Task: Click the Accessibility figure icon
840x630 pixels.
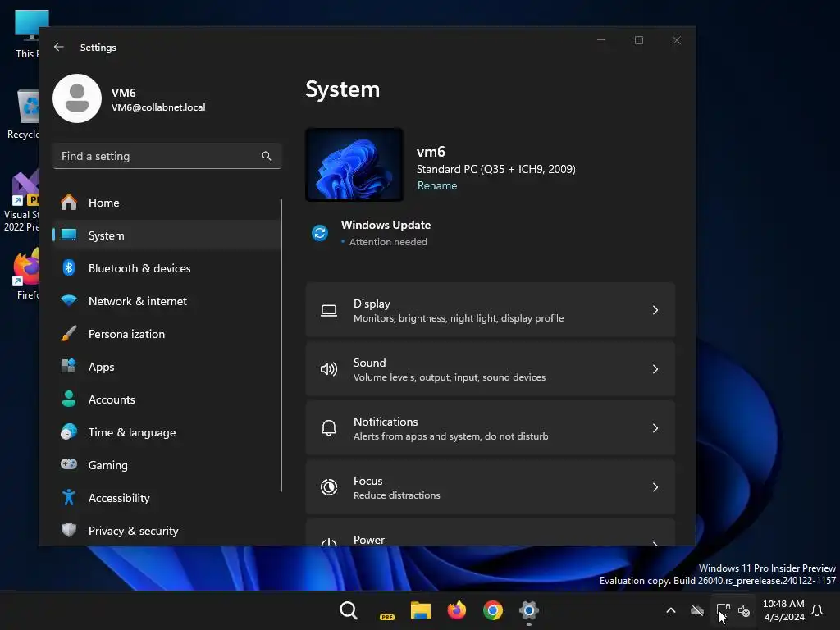Action: pos(69,498)
